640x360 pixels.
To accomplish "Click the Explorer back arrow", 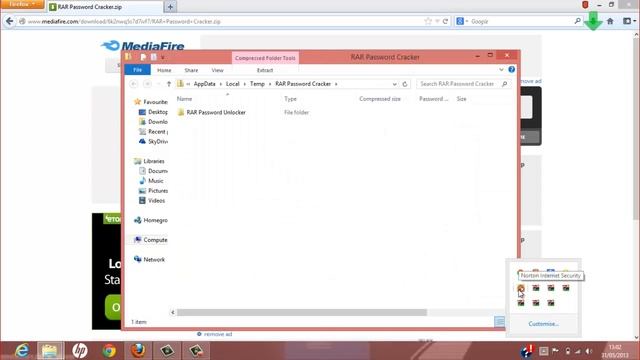I will pos(133,84).
